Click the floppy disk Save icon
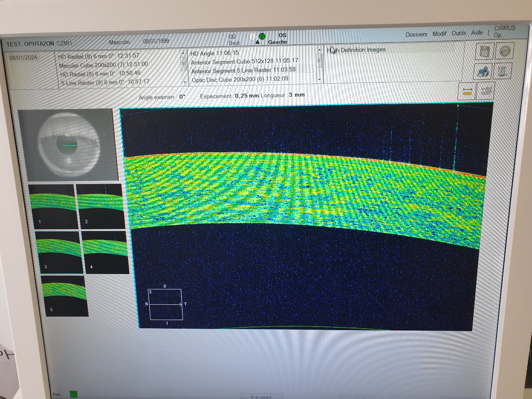 (x=484, y=51)
